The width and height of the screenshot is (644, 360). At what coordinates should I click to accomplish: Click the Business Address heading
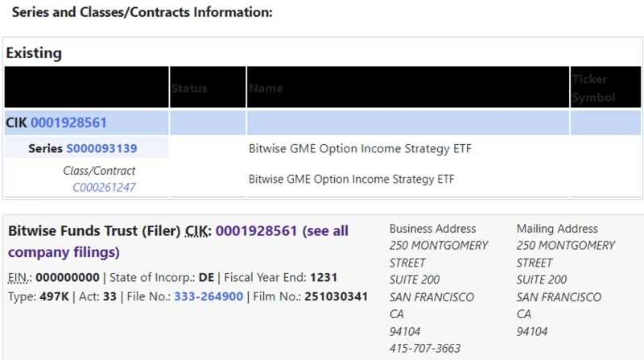coord(433,229)
